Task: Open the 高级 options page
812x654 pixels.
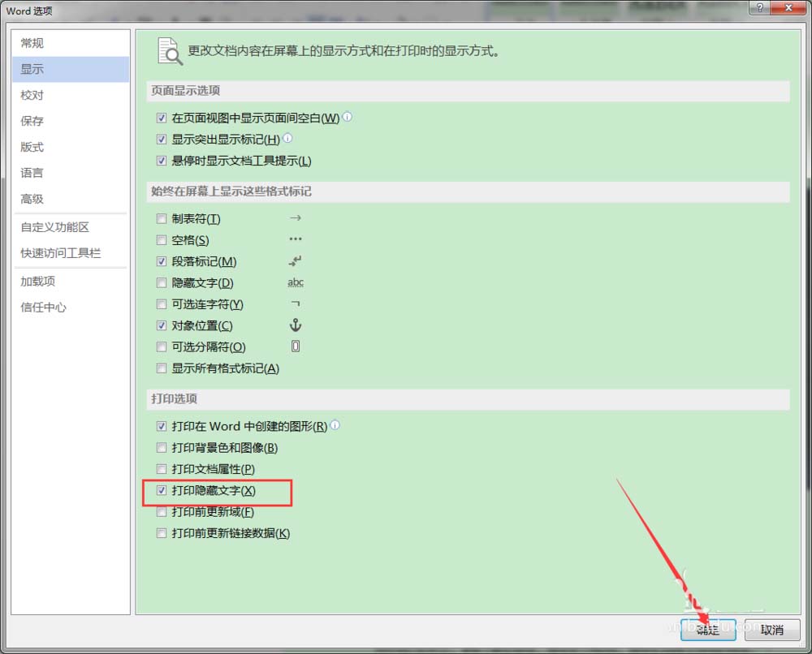Action: click(71, 199)
